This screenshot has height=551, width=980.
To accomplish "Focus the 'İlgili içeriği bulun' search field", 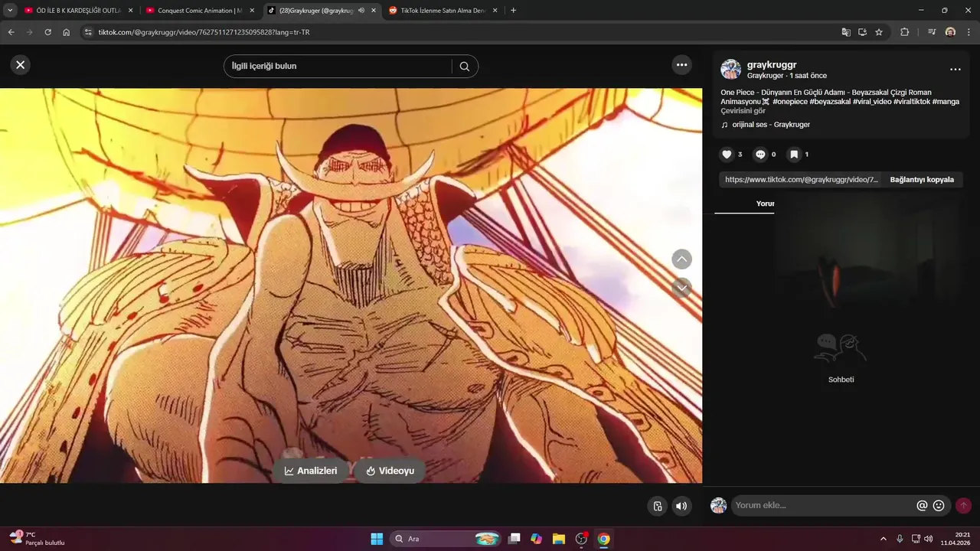I will point(337,67).
